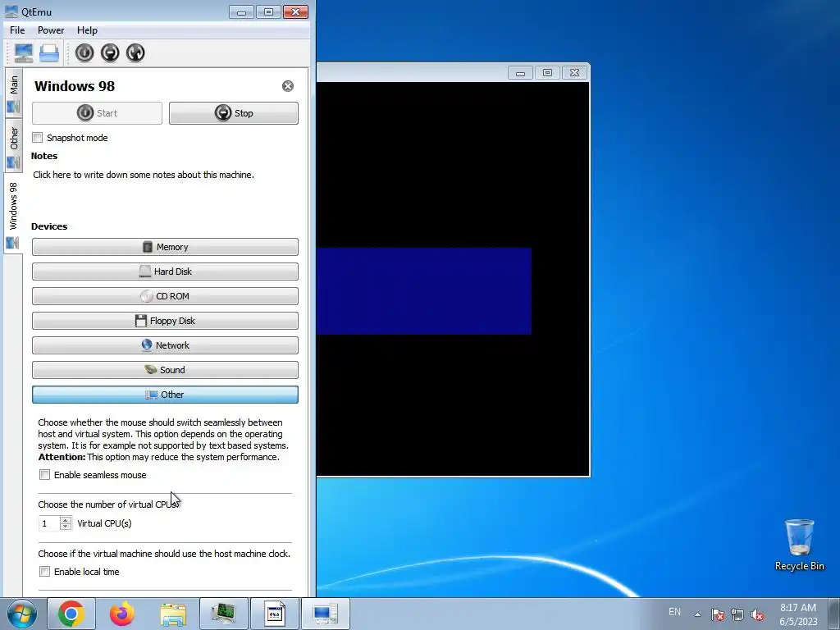Enable Snapshot mode checkbox
Viewport: 840px width, 630px height.
pyautogui.click(x=38, y=138)
